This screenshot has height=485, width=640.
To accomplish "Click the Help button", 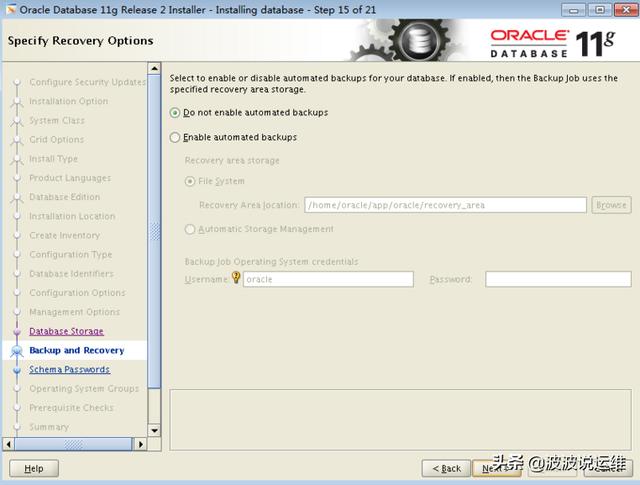I will (34, 468).
